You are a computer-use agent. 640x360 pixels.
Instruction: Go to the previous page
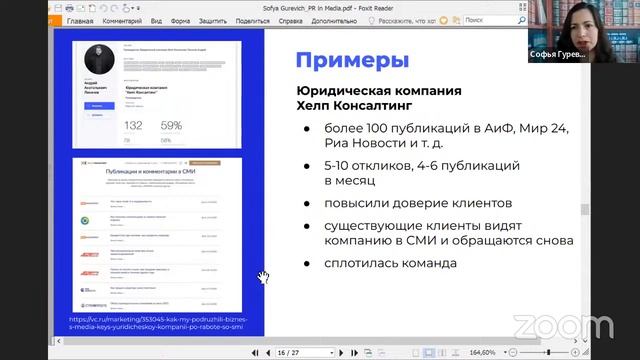[268, 353]
